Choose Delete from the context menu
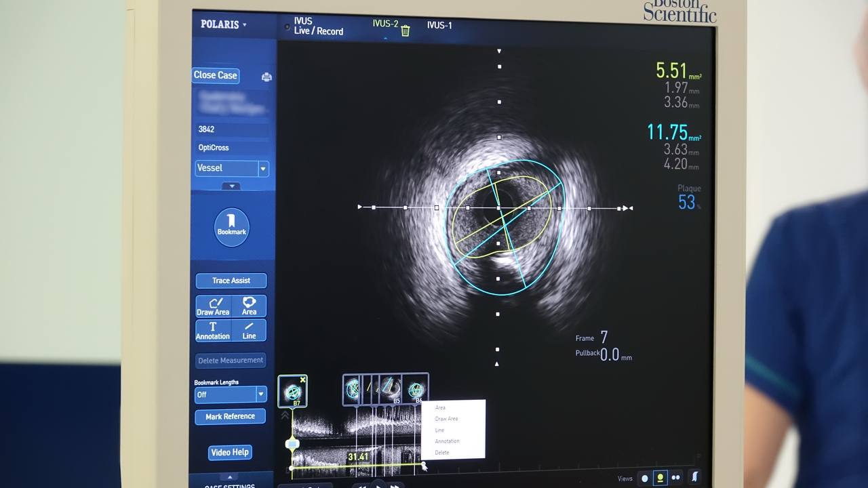 [x=442, y=452]
